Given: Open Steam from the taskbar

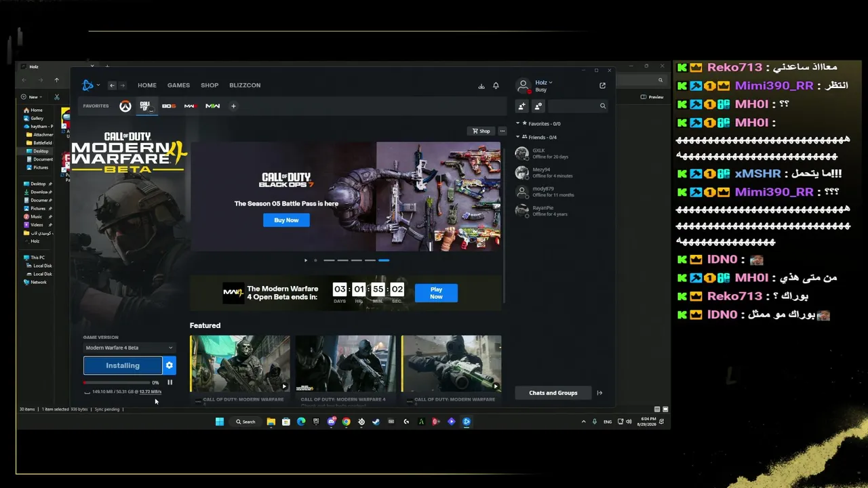Looking at the screenshot, I should point(376,422).
